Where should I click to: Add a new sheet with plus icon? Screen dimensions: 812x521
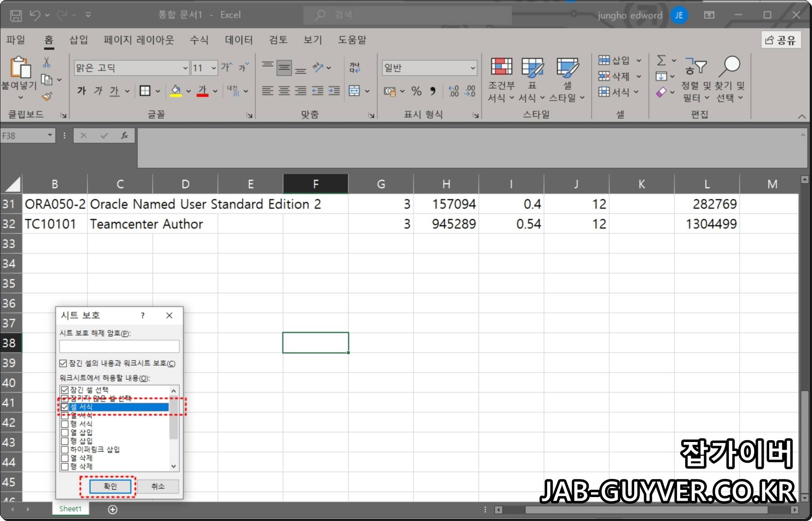[113, 509]
